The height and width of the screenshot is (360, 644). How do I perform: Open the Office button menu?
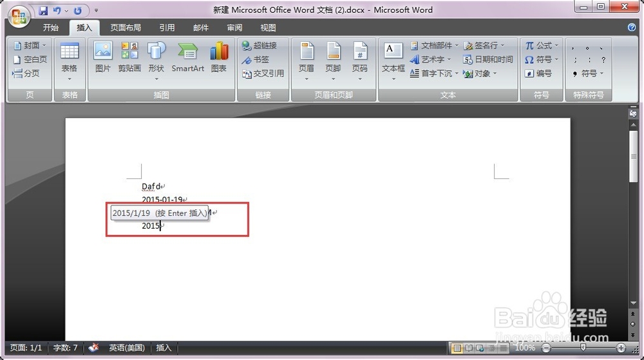[19, 16]
